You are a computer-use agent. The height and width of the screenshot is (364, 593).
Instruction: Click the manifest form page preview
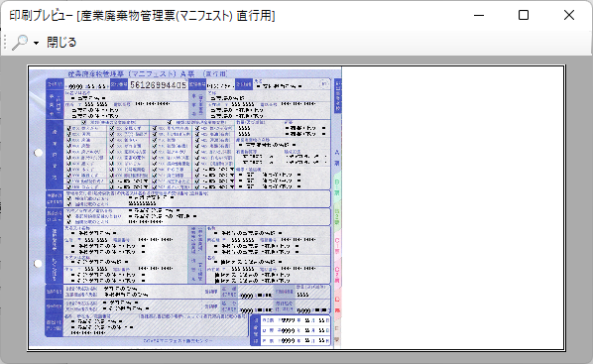(296, 207)
